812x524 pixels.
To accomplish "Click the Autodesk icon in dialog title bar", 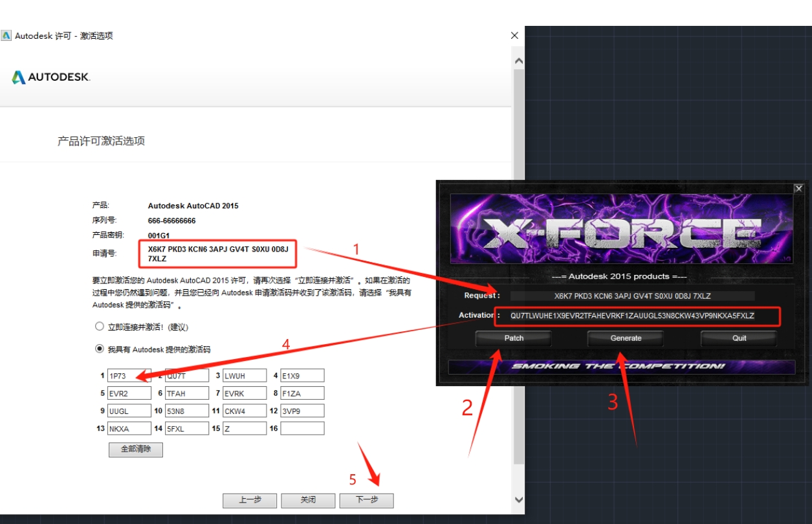I will point(7,36).
